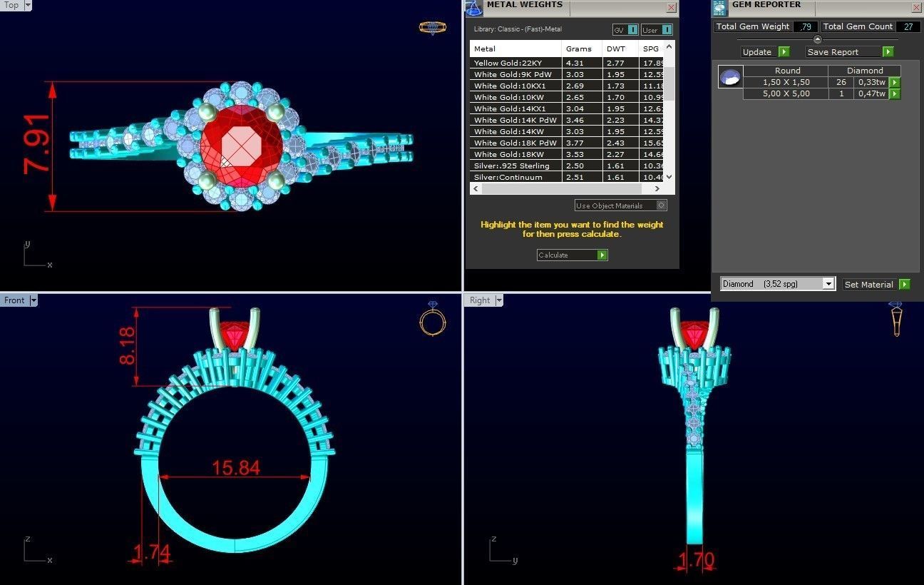Select the White Gold:10KW row

pos(567,97)
